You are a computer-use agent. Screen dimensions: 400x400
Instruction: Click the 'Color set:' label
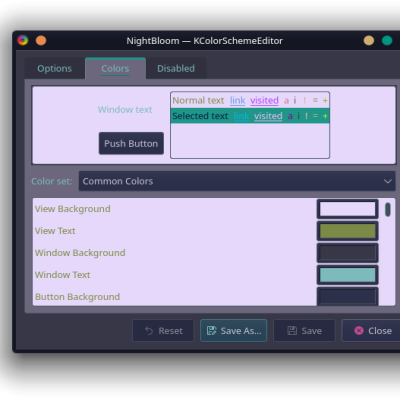pos(52,181)
